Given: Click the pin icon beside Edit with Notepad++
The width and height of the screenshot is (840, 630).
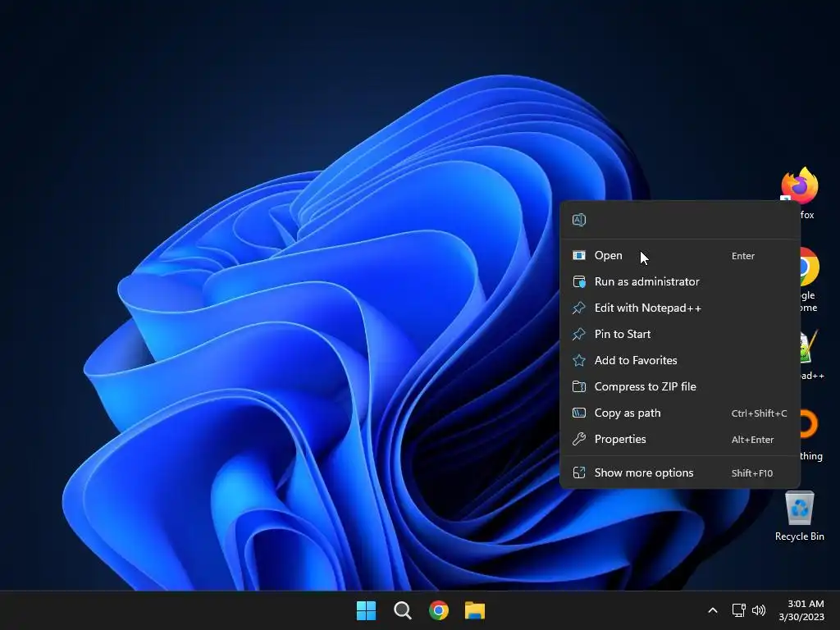Looking at the screenshot, I should point(579,308).
